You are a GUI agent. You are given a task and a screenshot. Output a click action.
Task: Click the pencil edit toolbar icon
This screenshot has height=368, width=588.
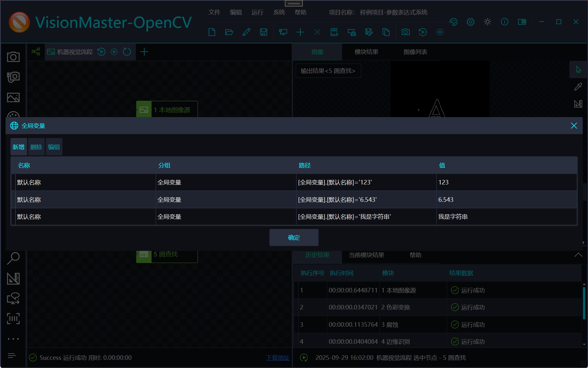(246, 32)
